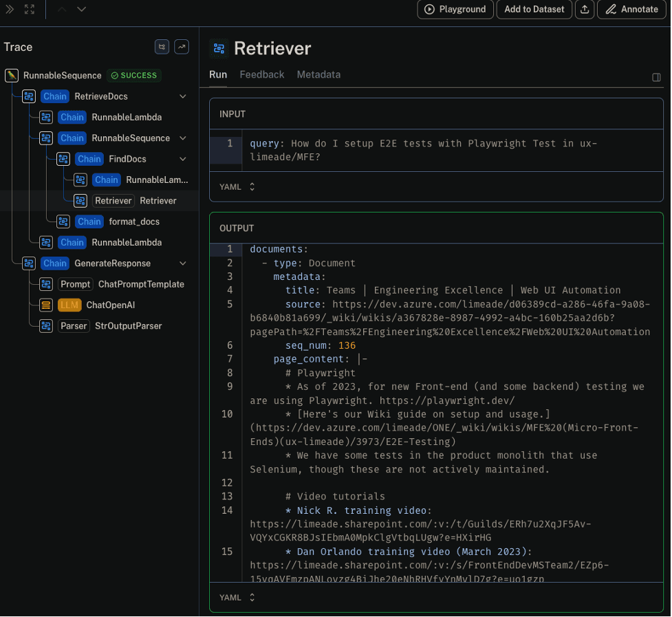
Task: Click Add to Dataset button
Action: click(x=534, y=10)
